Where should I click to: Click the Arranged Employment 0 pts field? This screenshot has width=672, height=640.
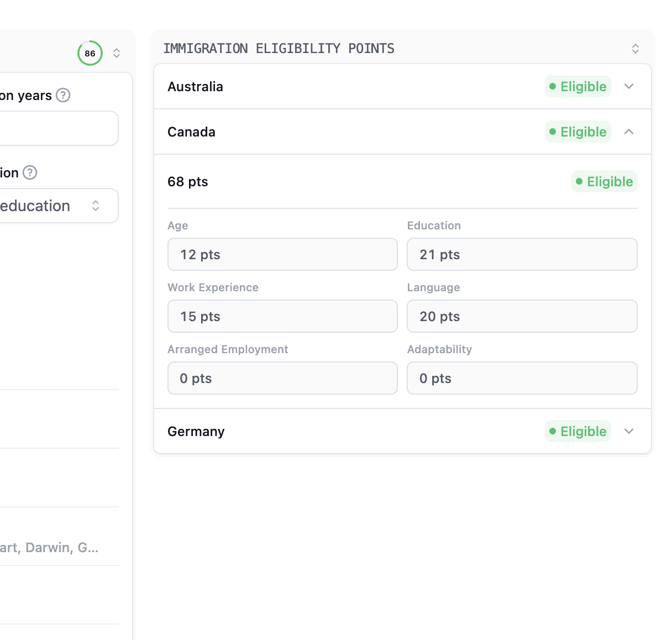point(282,378)
